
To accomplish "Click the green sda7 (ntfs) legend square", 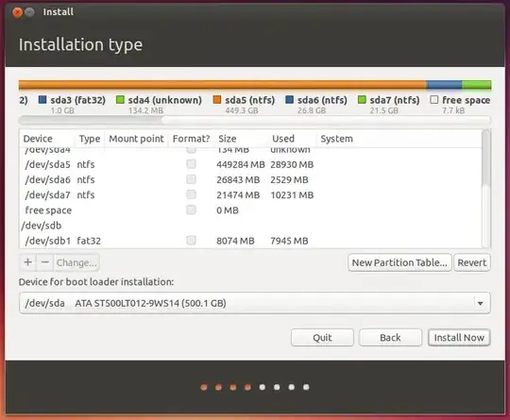I will point(362,99).
